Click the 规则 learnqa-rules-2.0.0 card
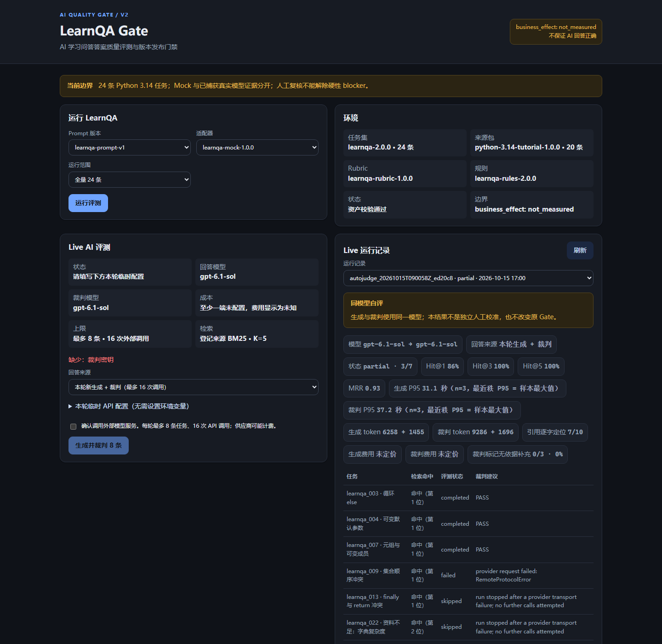 (531, 173)
